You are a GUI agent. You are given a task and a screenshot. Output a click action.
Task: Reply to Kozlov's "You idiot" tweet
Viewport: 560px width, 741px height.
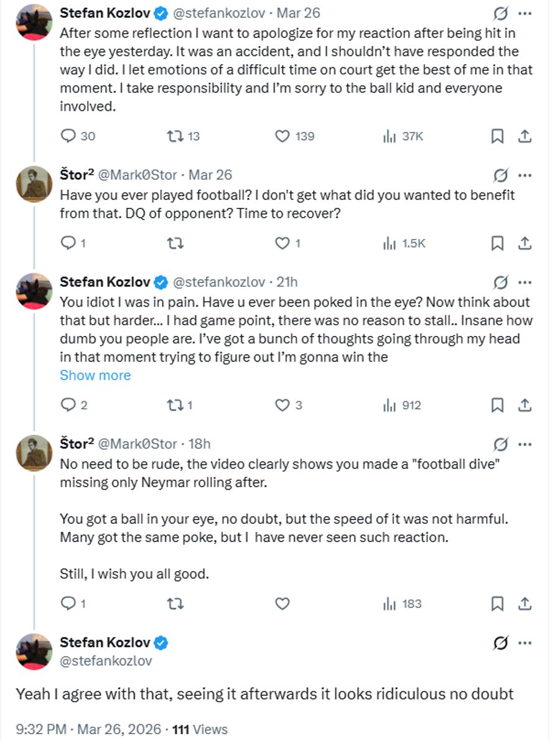[x=68, y=406]
